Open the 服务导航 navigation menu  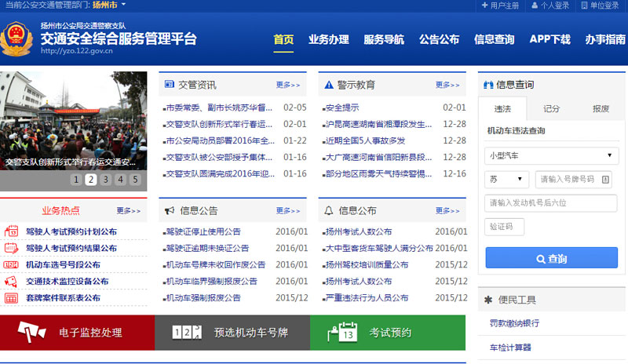pyautogui.click(x=384, y=40)
